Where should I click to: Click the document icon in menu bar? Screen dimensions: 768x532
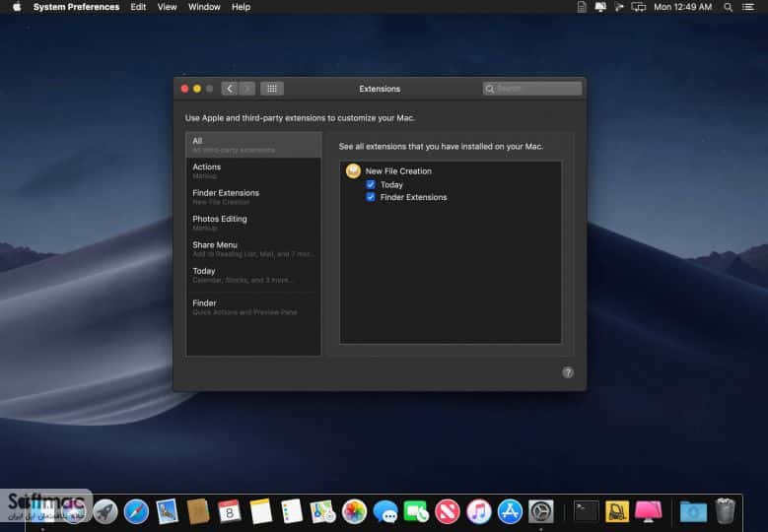(582, 7)
